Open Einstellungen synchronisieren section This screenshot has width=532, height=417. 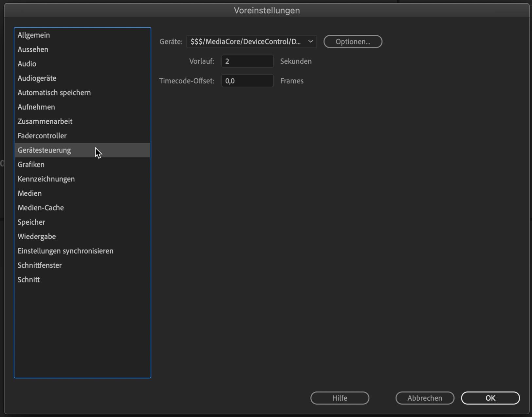[x=65, y=251]
